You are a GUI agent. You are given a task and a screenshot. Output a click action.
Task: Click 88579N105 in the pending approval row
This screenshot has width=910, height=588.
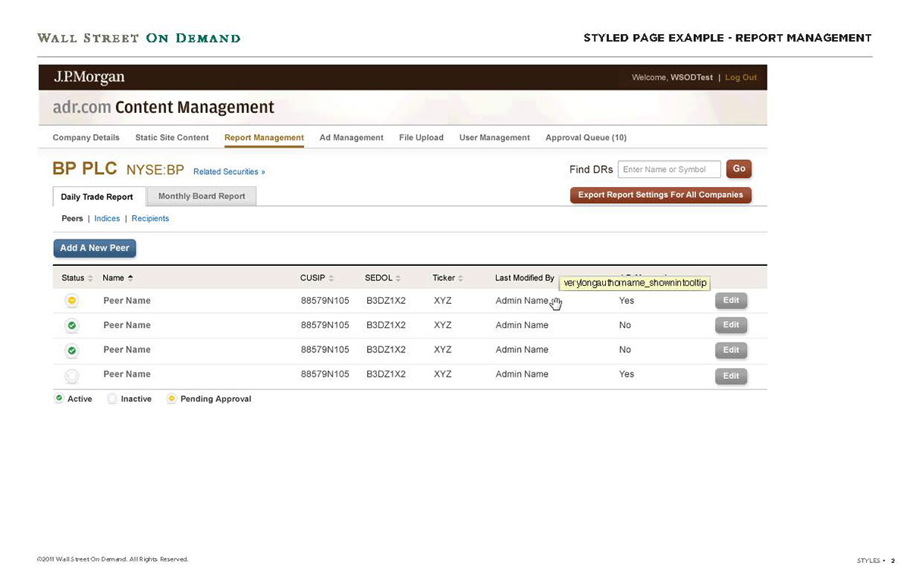[325, 301]
